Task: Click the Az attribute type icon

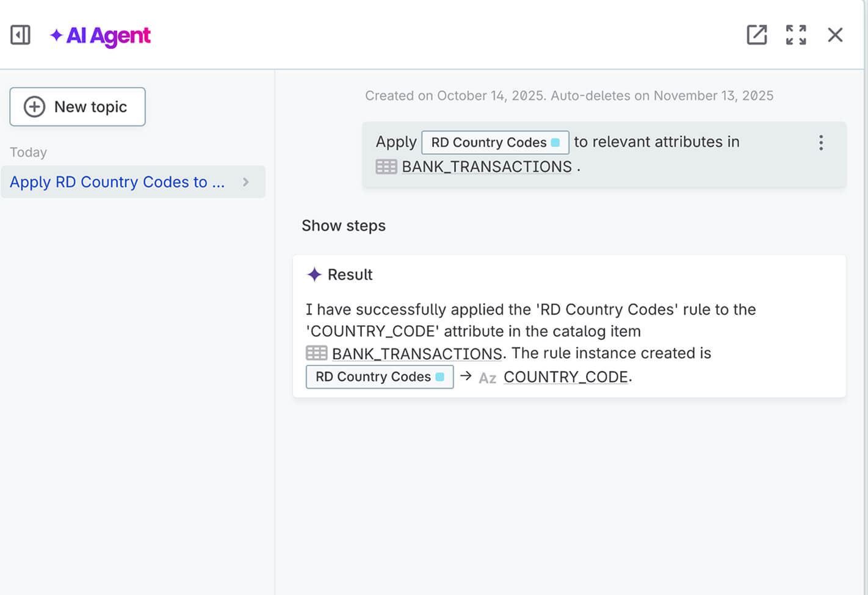Action: tap(487, 378)
